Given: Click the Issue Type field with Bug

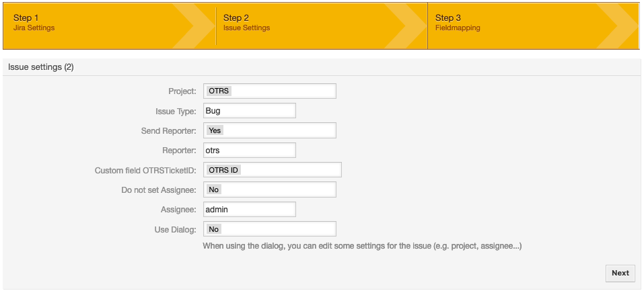Looking at the screenshot, I should point(249,111).
